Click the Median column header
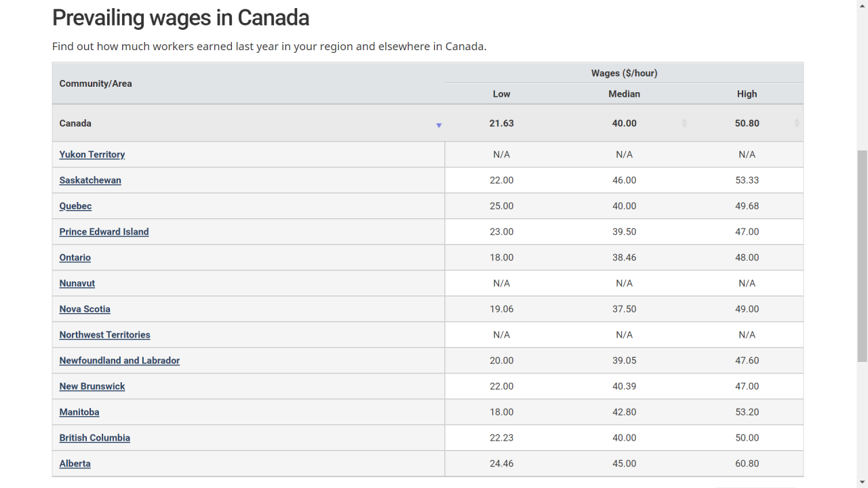 pos(624,94)
